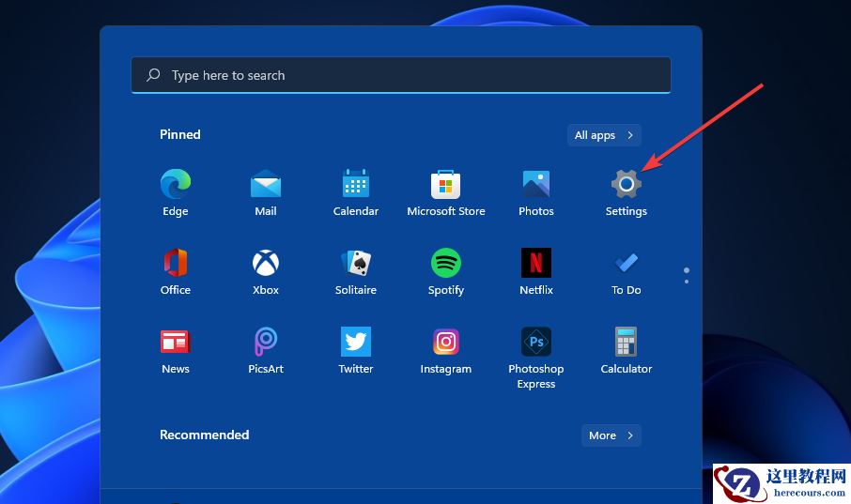Open the Settings gear app

click(626, 192)
